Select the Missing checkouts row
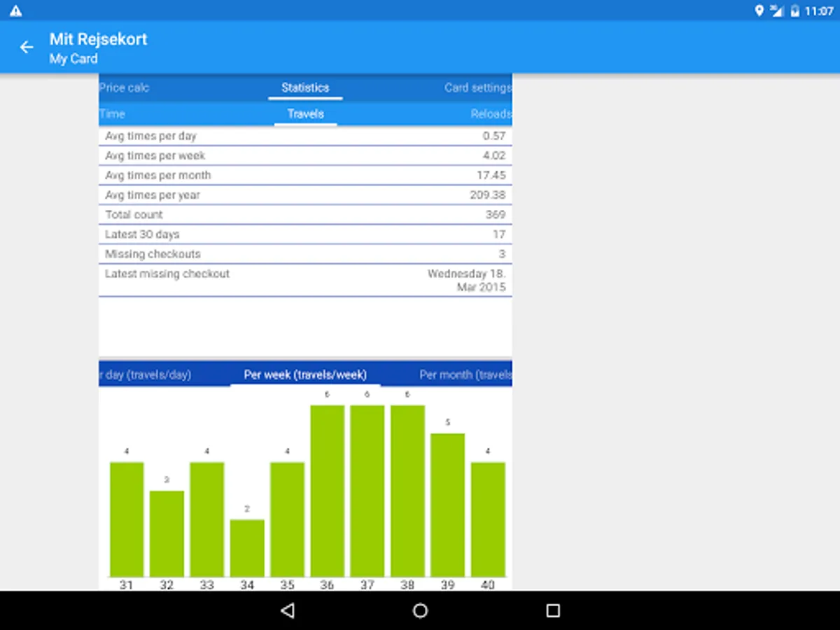 click(x=305, y=254)
